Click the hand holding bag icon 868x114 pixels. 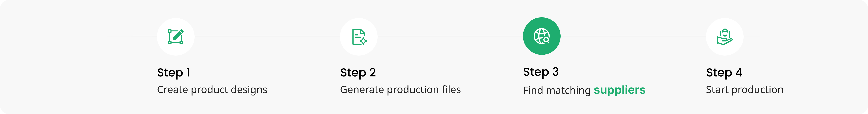point(724,37)
